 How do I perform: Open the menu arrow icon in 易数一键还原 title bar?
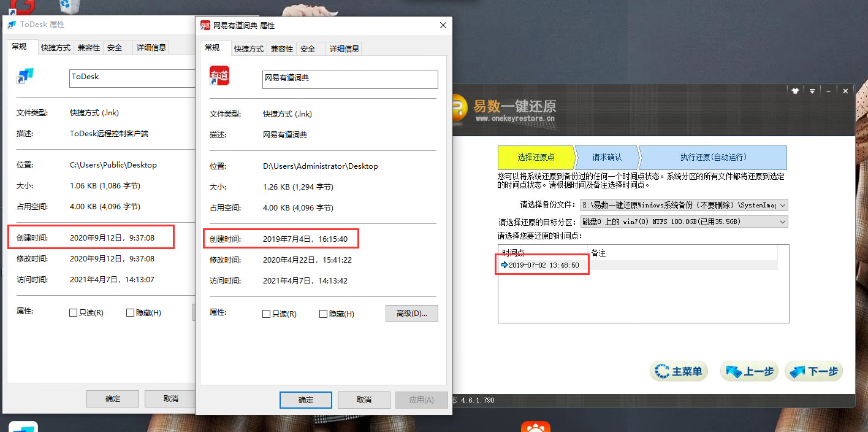(812, 91)
